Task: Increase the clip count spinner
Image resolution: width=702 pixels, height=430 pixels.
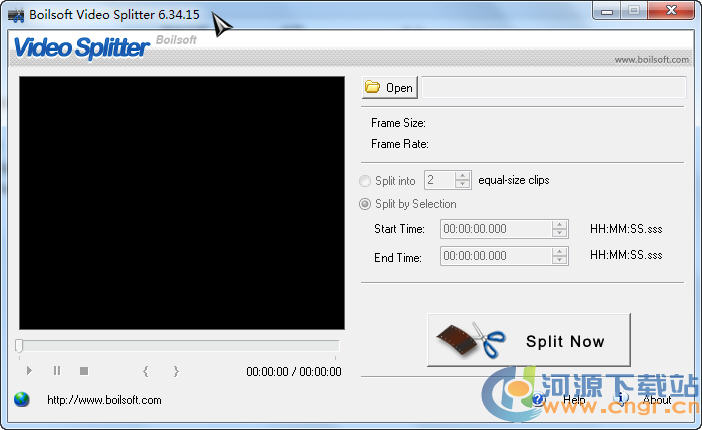Action: coord(462,176)
